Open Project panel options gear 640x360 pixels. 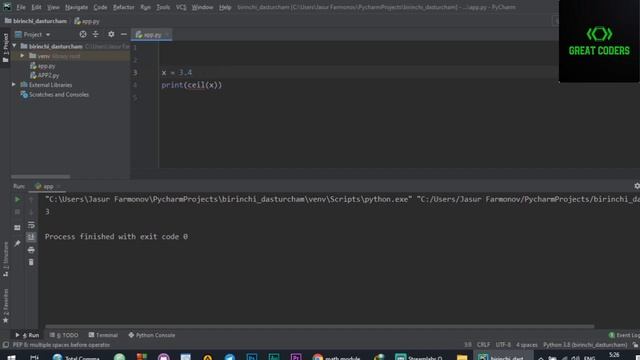111,35
